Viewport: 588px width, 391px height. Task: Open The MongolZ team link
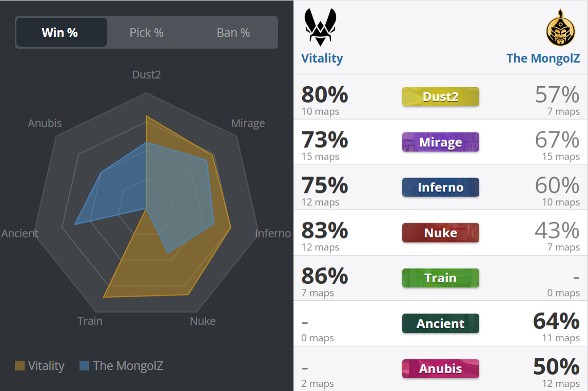click(x=543, y=58)
